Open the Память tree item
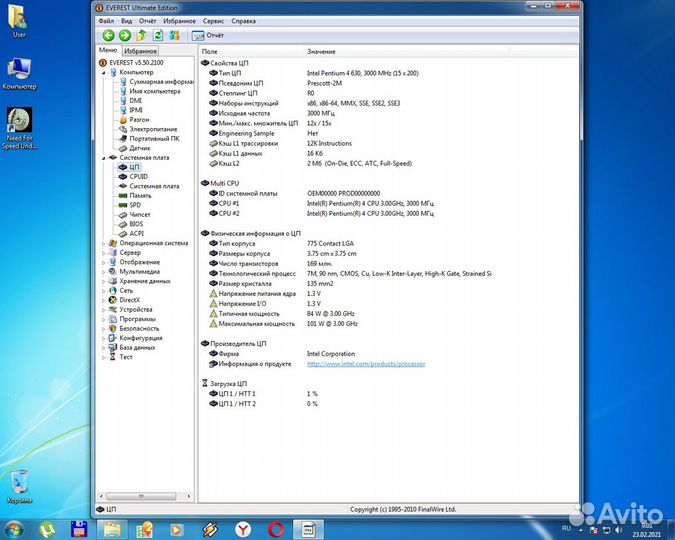The image size is (675, 540). pos(140,196)
